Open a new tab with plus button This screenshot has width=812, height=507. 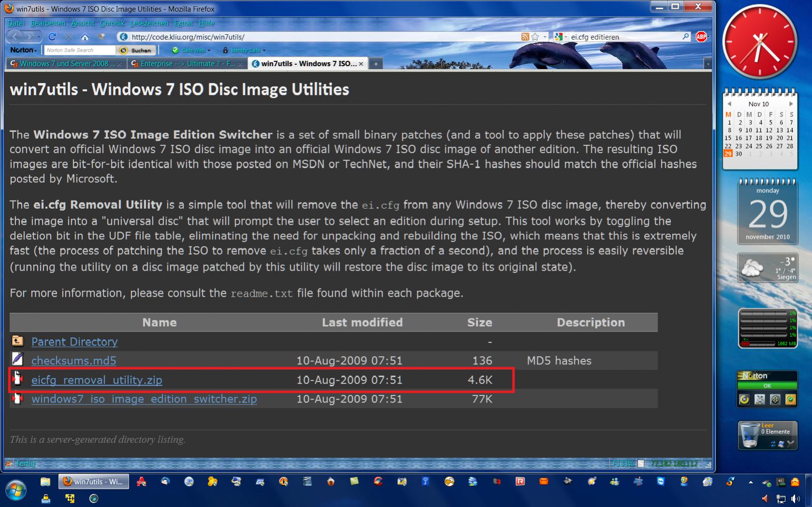click(376, 64)
